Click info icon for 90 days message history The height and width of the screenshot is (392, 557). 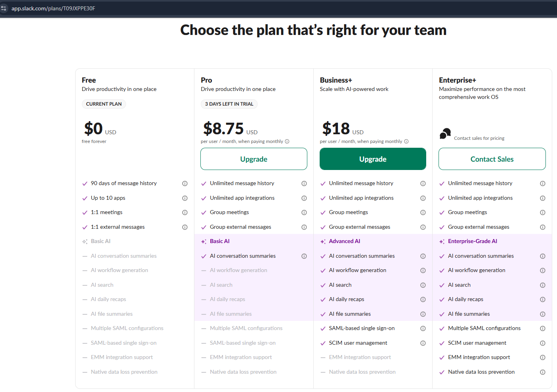[185, 183]
